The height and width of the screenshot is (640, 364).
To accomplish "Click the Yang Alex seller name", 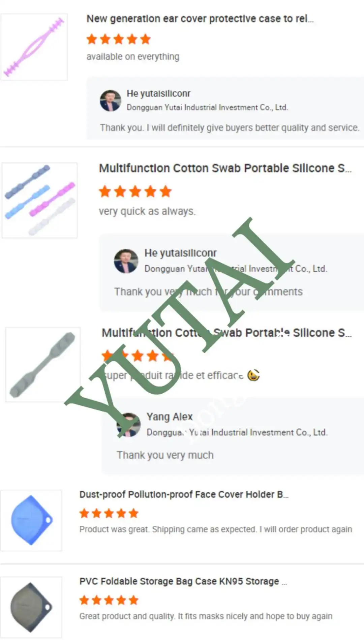I will [170, 417].
